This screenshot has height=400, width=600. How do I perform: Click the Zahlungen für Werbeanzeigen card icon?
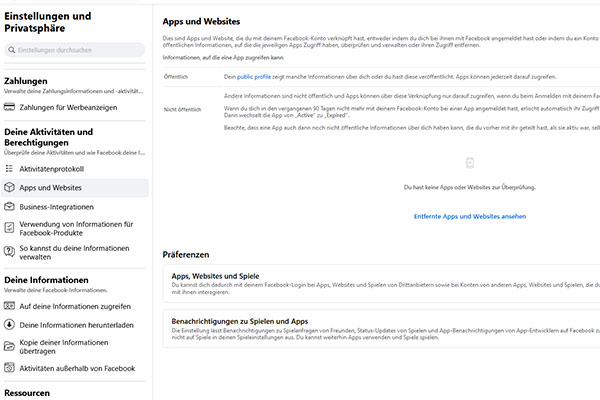tap(10, 107)
